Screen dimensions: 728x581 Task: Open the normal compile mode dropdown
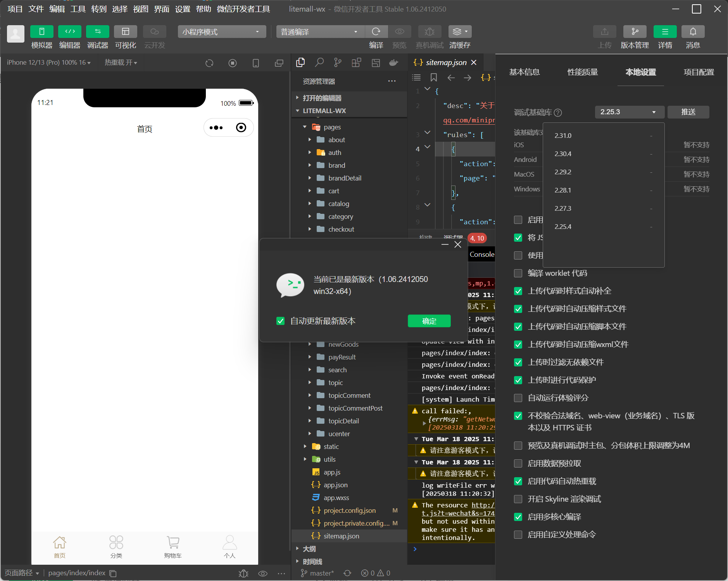point(320,32)
